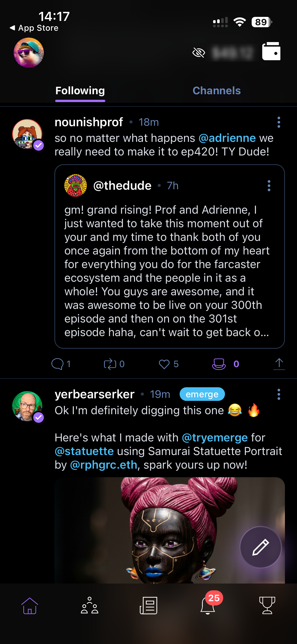Viewport: 297px width, 644px height.
Task: Go to Home feed in bottom bar
Action: (30, 606)
